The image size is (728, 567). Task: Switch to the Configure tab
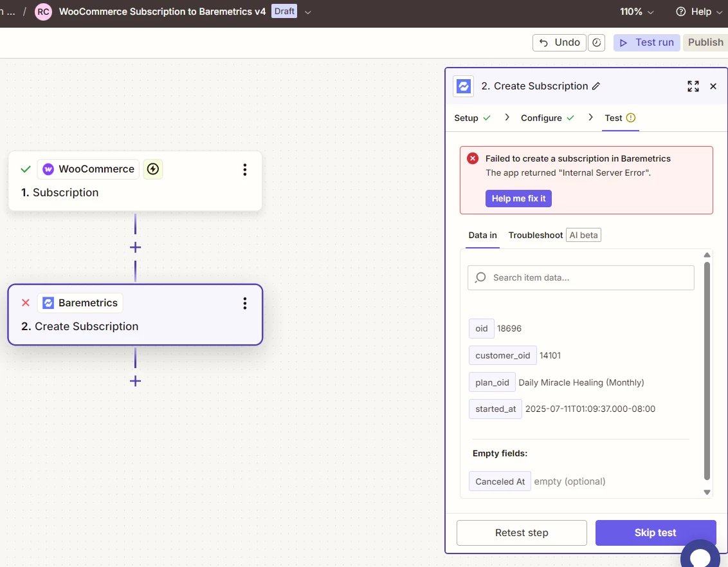pos(547,118)
